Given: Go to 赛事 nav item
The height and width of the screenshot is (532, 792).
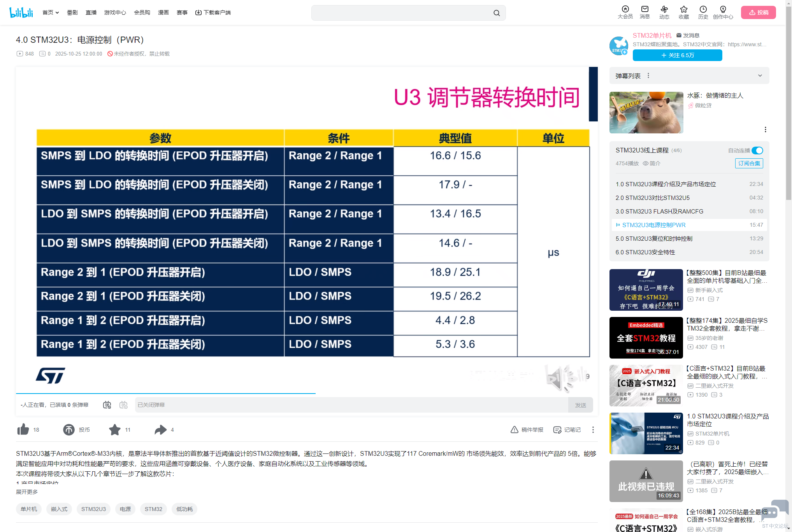Looking at the screenshot, I should (x=182, y=12).
